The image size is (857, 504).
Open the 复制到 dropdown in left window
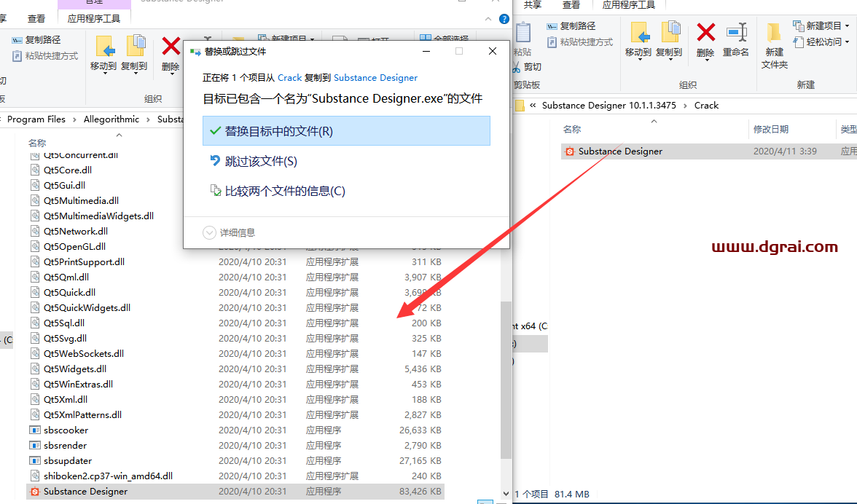[x=134, y=73]
